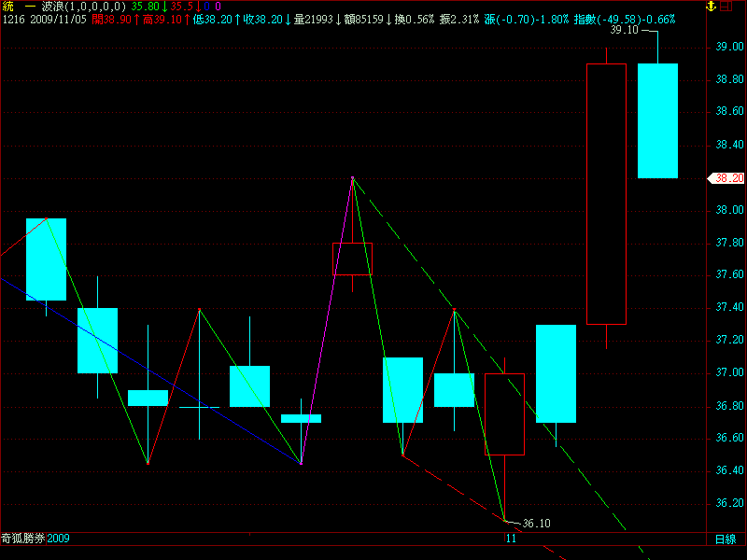This screenshot has width=747, height=560.
Task: Click the yellow anchor icon
Action: (712, 7)
